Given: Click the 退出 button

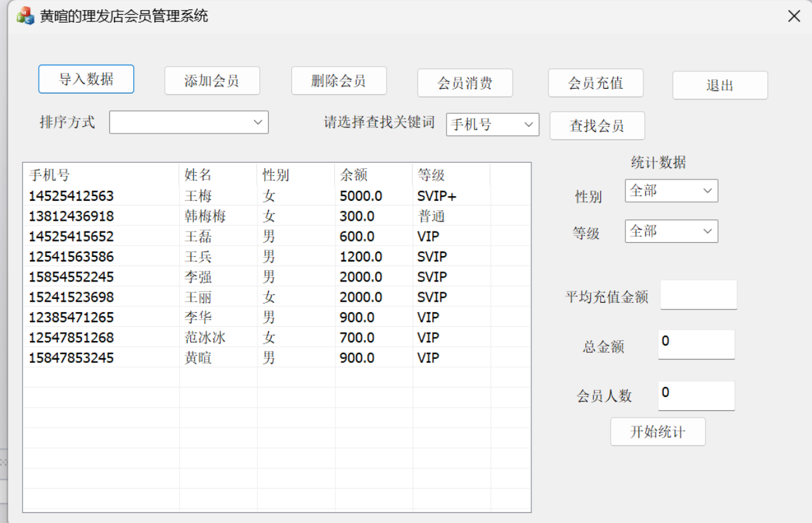Looking at the screenshot, I should pos(719,85).
